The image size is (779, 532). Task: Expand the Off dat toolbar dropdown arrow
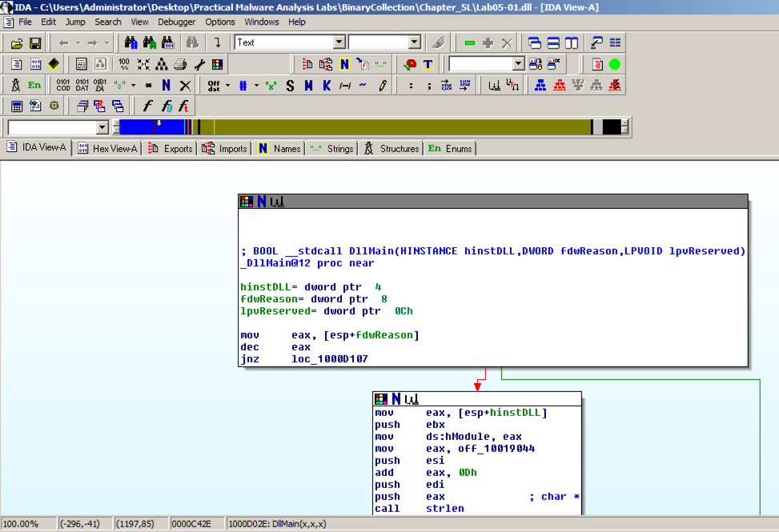pyautogui.click(x=227, y=85)
